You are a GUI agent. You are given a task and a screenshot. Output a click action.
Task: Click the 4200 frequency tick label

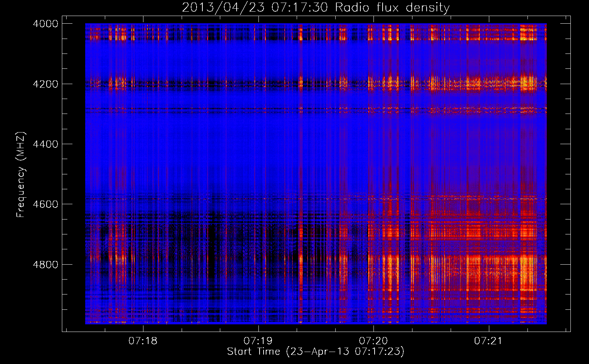coord(46,84)
